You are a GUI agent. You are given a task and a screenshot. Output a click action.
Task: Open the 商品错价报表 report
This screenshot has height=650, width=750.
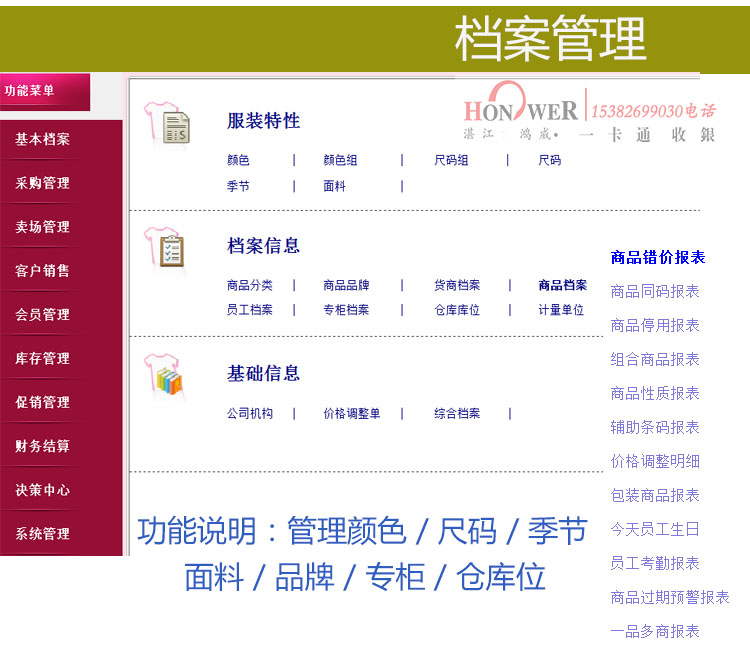click(658, 258)
